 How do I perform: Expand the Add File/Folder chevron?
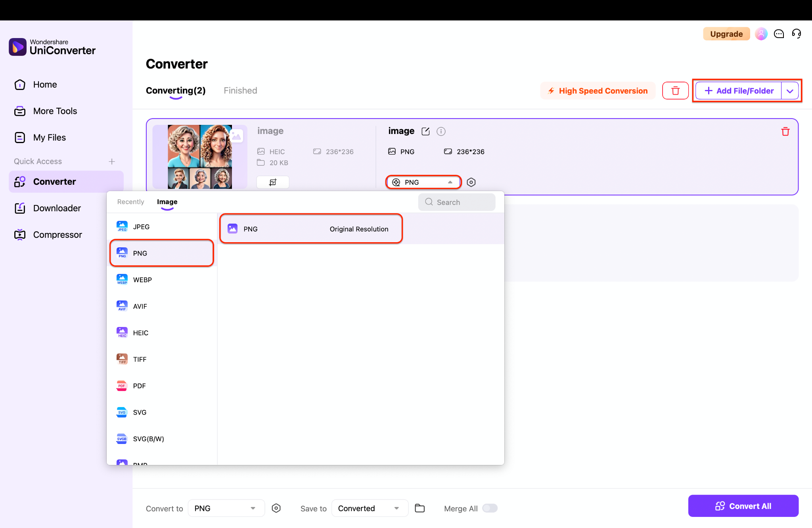(790, 90)
